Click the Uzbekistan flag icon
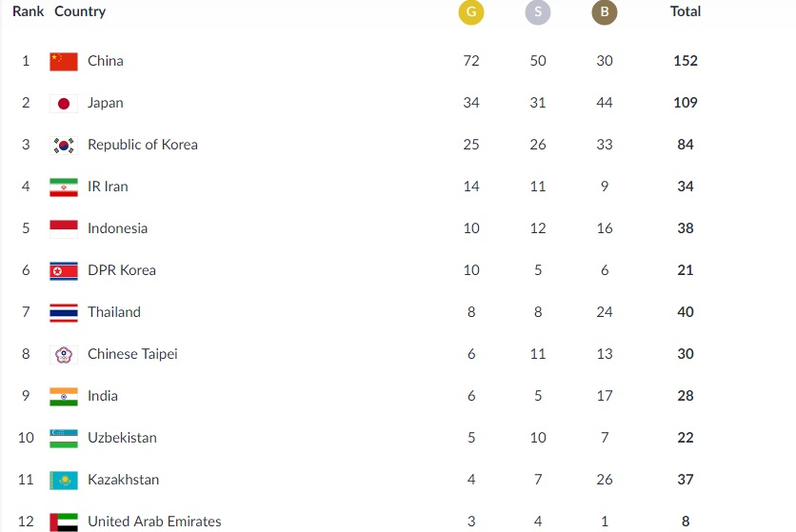796x532 pixels. (64, 438)
